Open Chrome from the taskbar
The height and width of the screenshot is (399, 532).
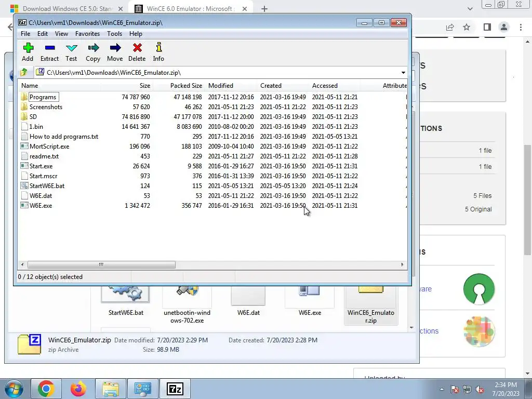pos(46,389)
